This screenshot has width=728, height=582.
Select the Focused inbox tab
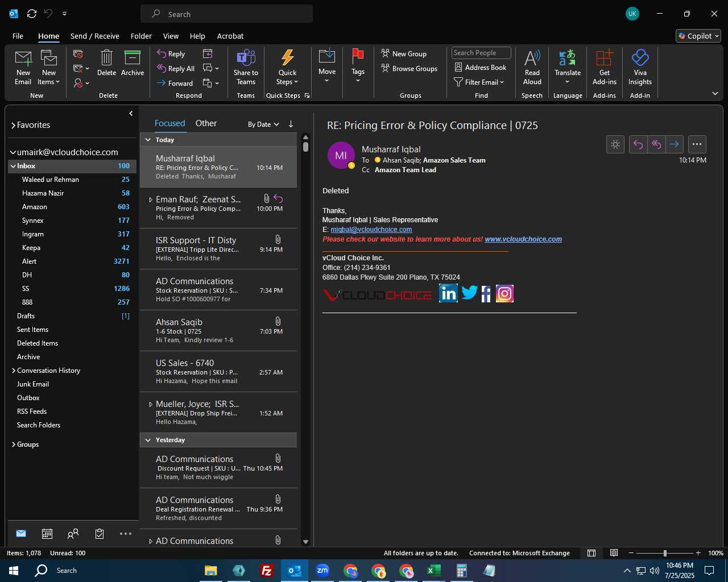click(169, 123)
